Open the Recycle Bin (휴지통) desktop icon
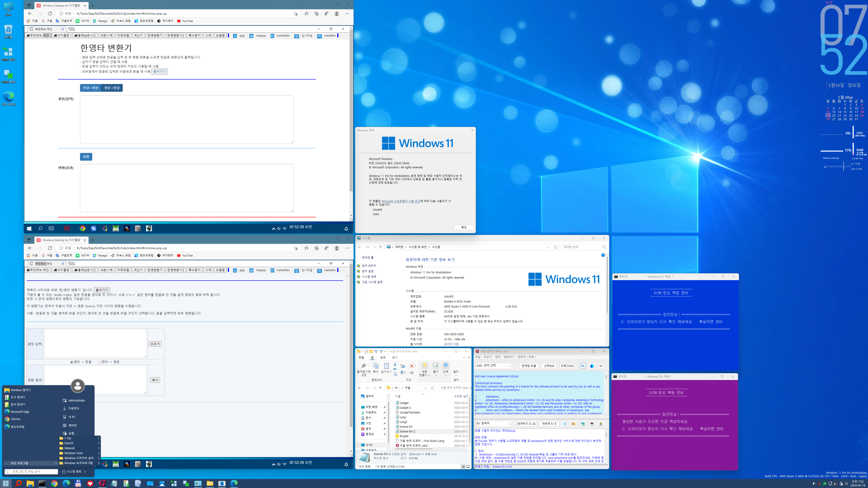Viewport: 868px width, 488px height. point(8,32)
